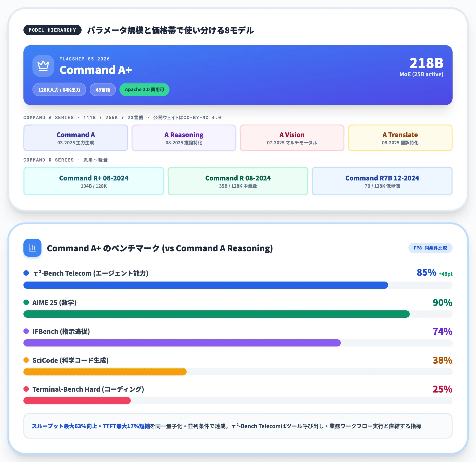Click the 38% score value
The height and width of the screenshot is (462, 476).
pos(442,360)
